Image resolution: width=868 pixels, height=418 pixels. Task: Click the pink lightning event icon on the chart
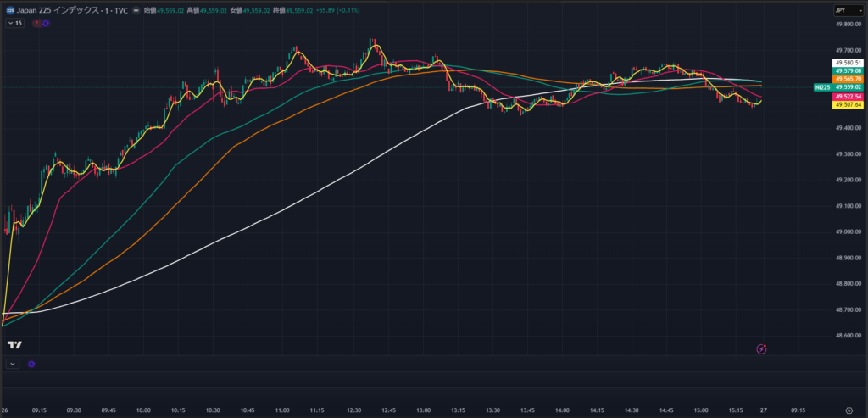[761, 348]
